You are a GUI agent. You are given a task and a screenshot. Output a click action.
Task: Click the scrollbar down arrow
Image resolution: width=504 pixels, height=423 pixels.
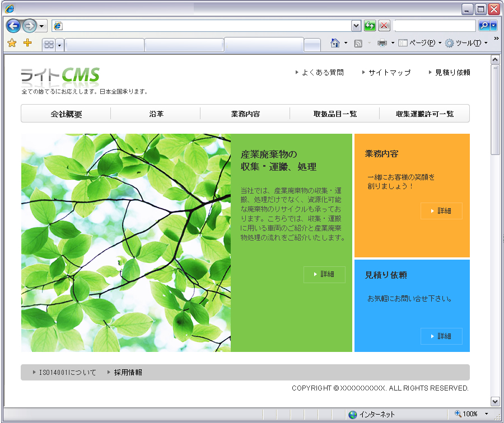(x=495, y=402)
